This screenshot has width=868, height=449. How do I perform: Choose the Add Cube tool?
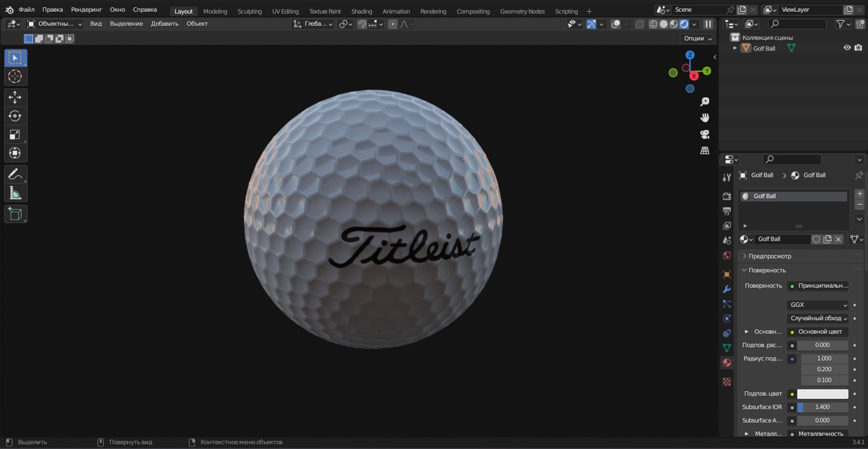[15, 214]
